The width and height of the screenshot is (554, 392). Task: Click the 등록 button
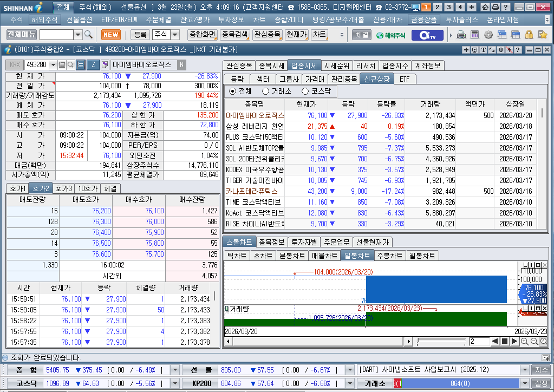click(x=140, y=35)
